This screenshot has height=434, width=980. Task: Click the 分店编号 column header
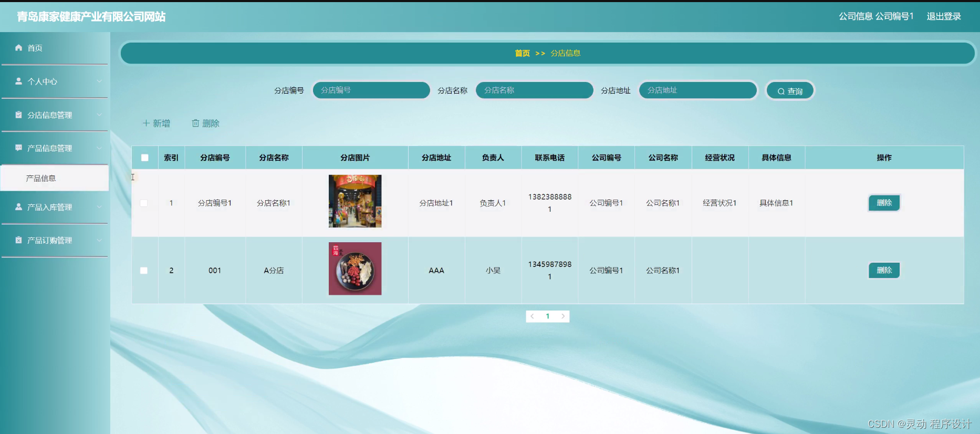[215, 158]
